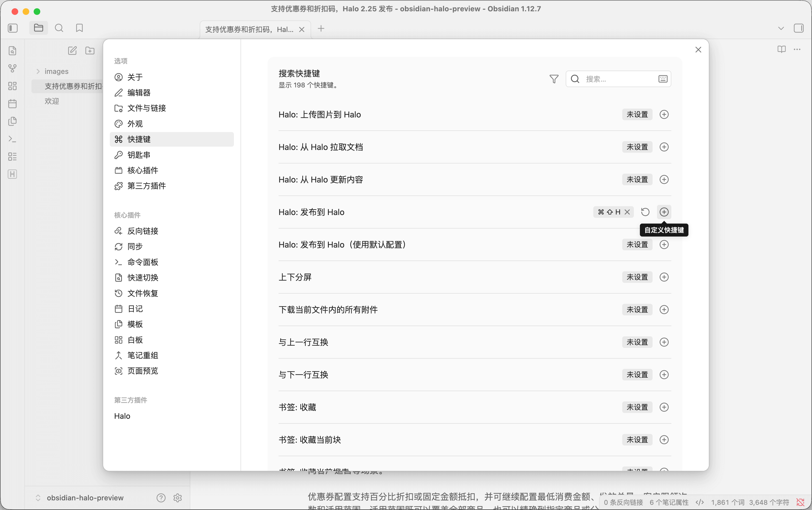Open canvas icon in left ribbon
Image resolution: width=812 pixels, height=510 pixels.
pos(12,86)
